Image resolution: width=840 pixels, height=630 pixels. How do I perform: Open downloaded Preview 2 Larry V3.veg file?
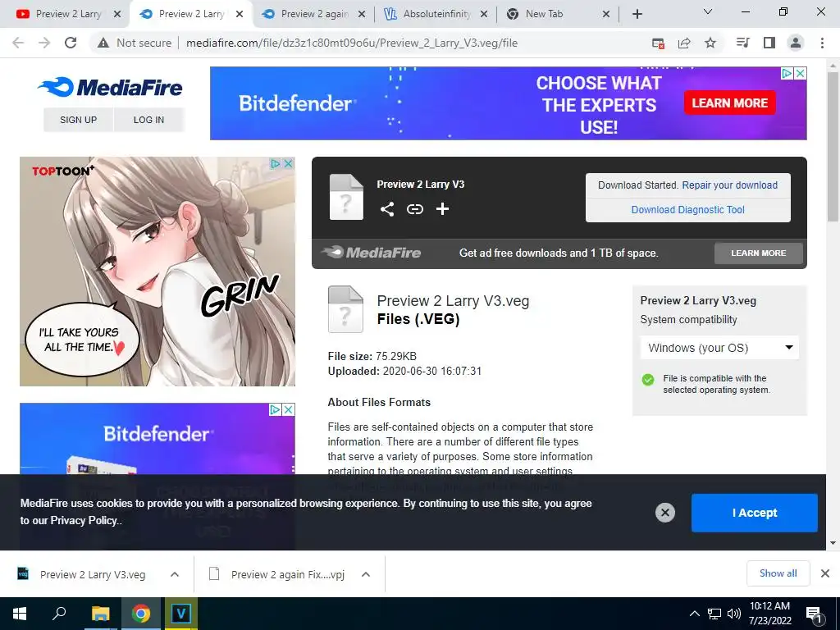[x=92, y=574]
